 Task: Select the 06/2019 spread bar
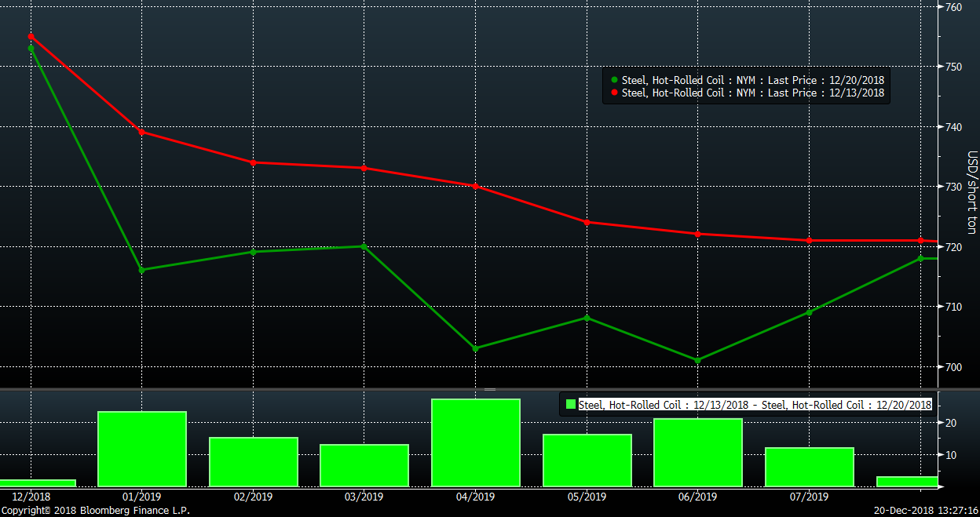point(698,452)
